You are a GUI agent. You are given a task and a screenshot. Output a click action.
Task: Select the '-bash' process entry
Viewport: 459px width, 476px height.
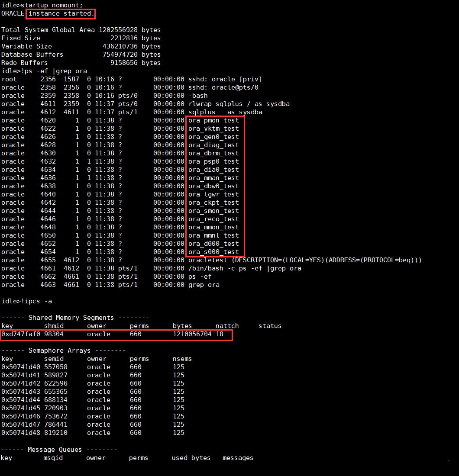pyautogui.click(x=198, y=96)
